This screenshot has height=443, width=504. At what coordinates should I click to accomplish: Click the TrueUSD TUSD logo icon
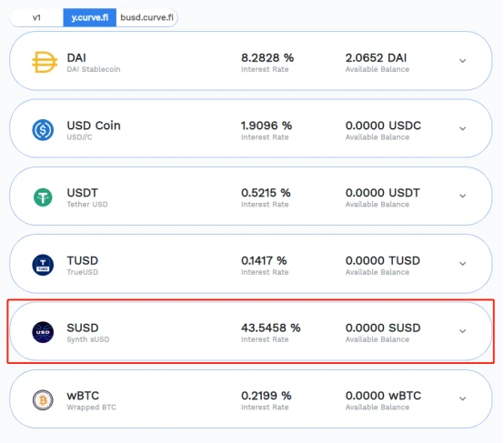[43, 265]
